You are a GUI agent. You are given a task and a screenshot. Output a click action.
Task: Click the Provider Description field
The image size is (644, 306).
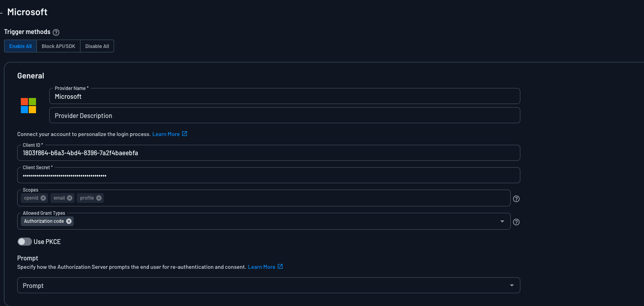(x=285, y=115)
